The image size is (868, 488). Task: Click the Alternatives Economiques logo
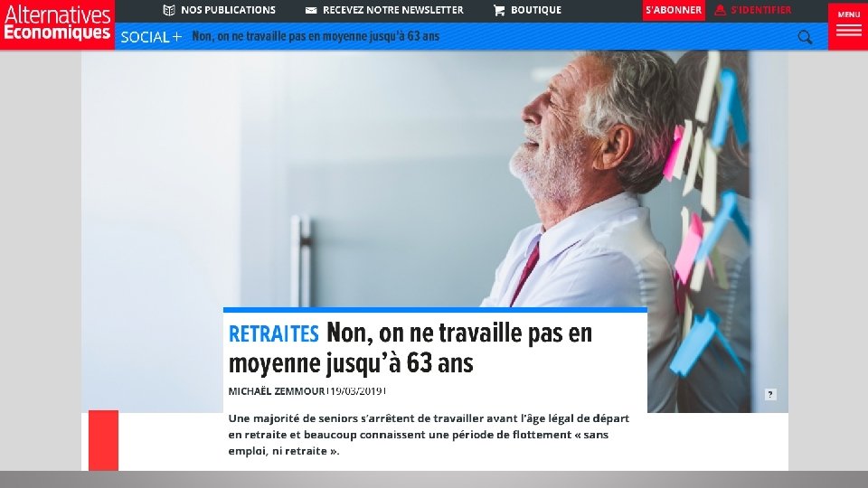click(x=57, y=25)
